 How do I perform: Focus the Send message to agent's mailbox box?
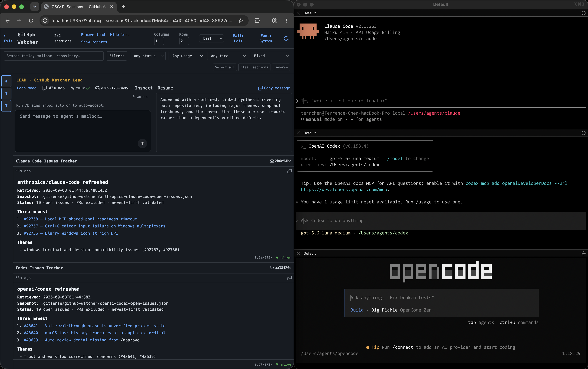(83, 131)
